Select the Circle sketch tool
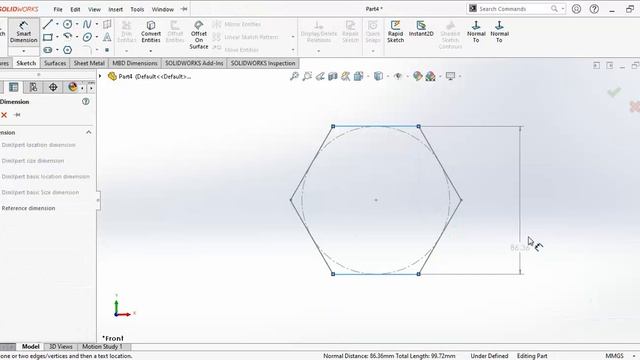The image size is (640, 360). point(68,24)
